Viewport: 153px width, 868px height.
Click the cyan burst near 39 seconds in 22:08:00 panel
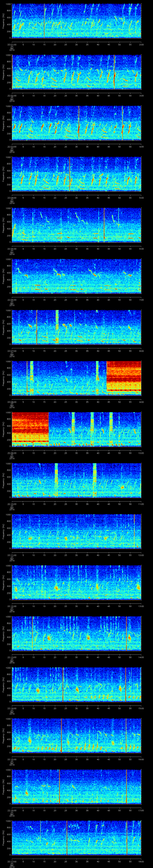click(98, 378)
